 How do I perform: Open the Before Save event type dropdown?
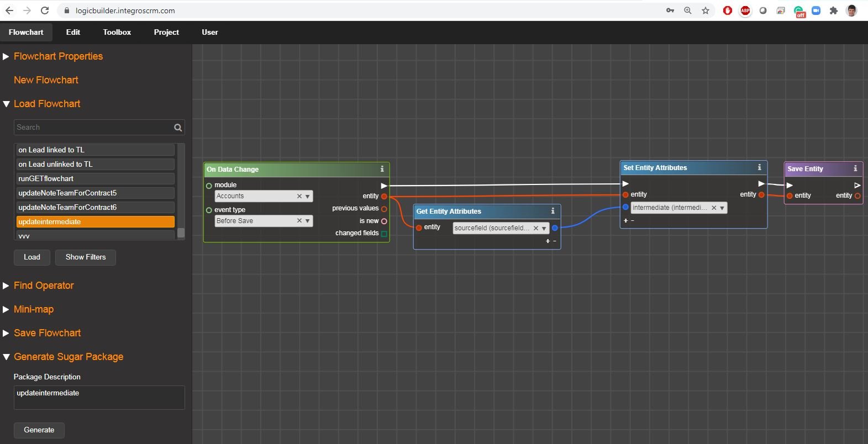pos(307,221)
